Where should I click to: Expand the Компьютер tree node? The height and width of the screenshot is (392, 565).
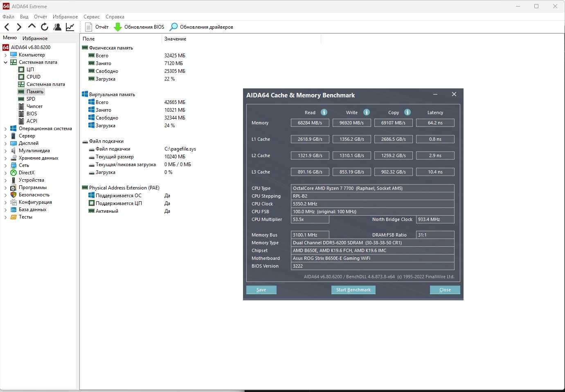coord(5,55)
